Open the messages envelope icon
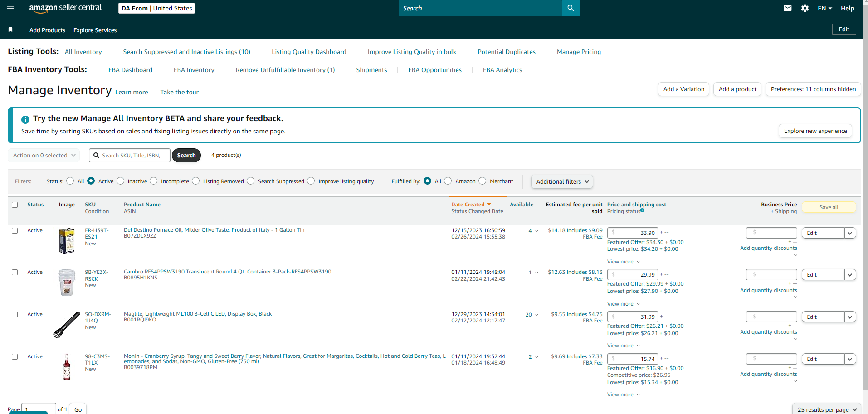This screenshot has height=414, width=868. click(x=788, y=8)
